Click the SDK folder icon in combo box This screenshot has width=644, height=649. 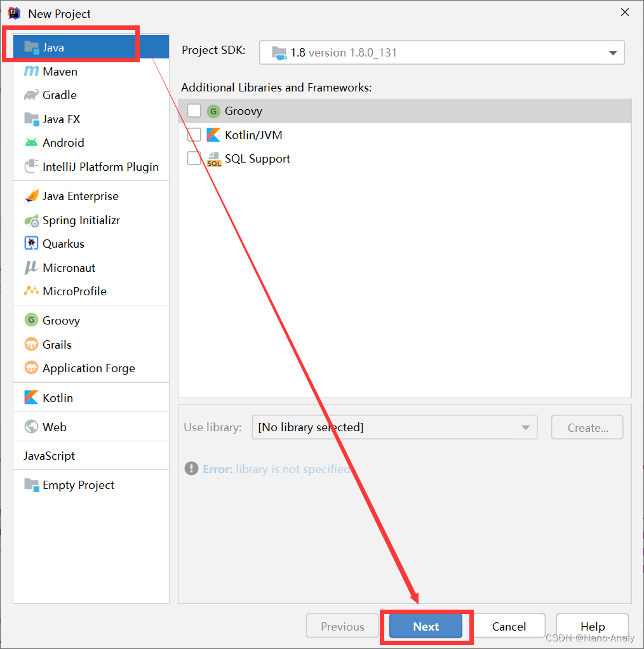pos(279,53)
